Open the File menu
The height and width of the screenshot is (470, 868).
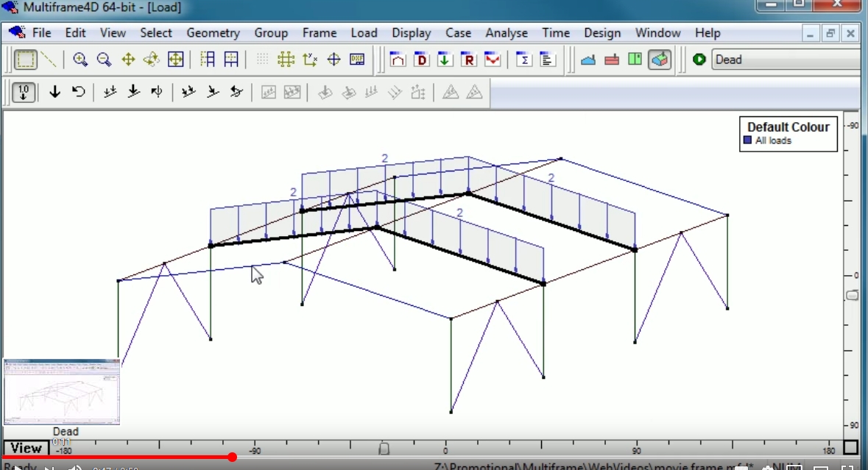[x=41, y=33]
